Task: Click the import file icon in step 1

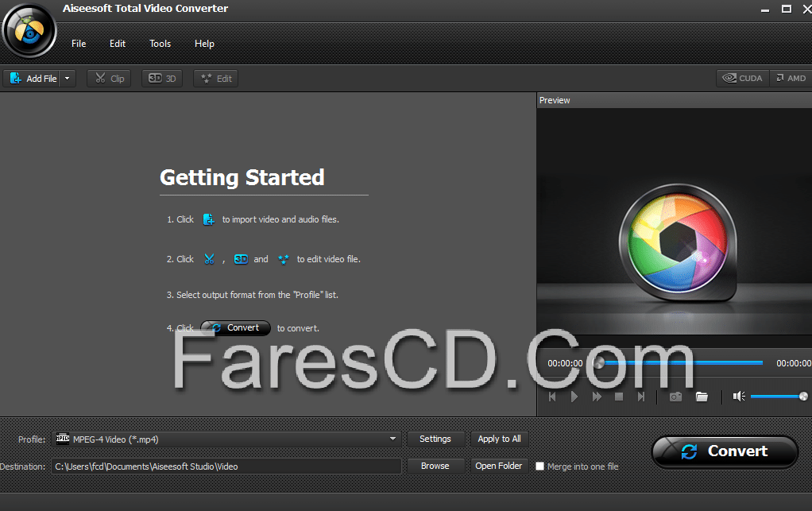Action: click(208, 219)
